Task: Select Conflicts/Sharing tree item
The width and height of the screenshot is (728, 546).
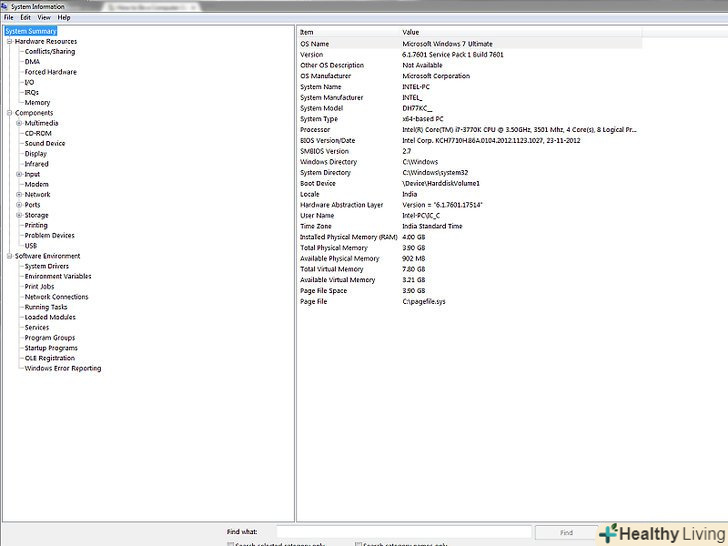Action: 50,52
